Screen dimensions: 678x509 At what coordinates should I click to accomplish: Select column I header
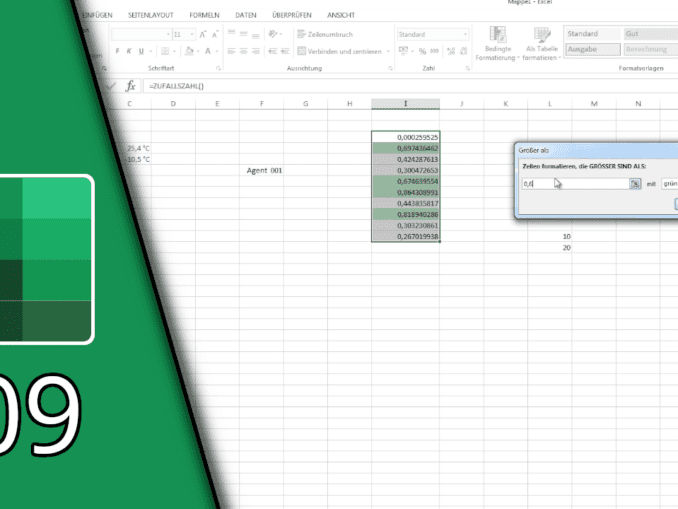(x=405, y=104)
